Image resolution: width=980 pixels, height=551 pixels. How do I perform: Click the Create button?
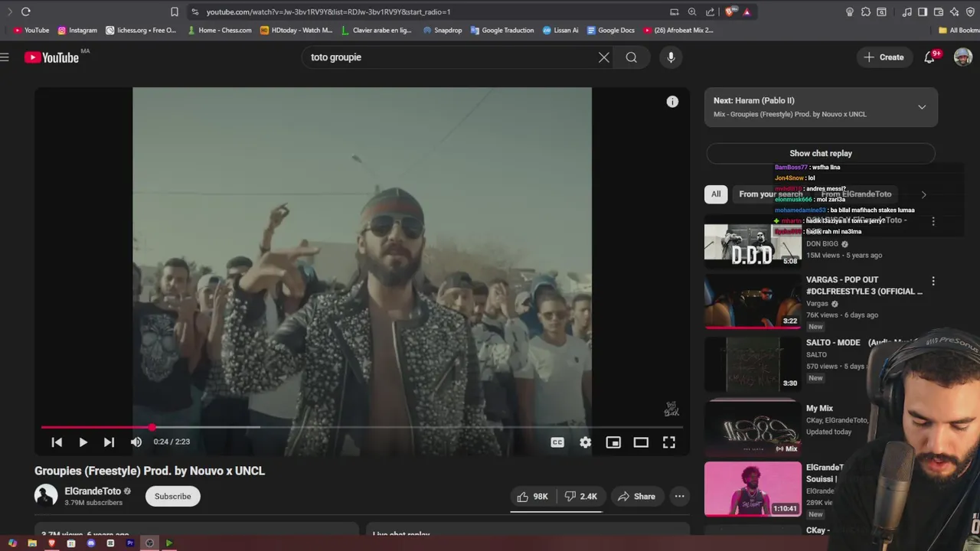(884, 57)
